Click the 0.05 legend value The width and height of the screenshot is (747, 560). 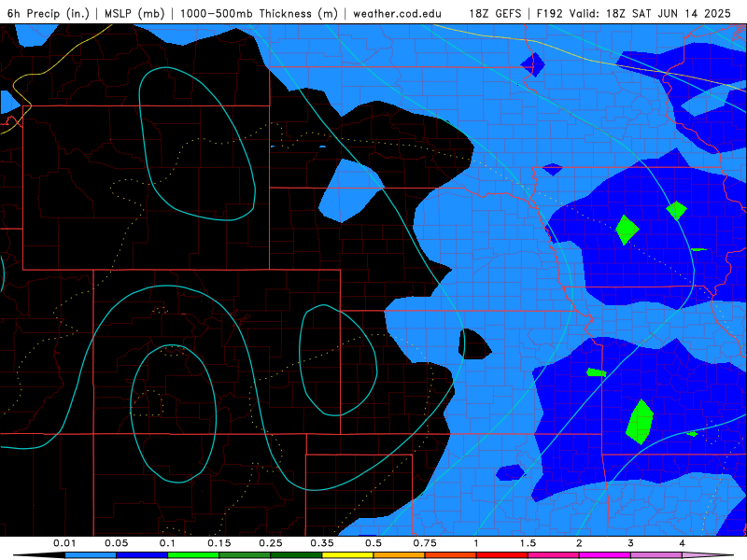[116, 543]
